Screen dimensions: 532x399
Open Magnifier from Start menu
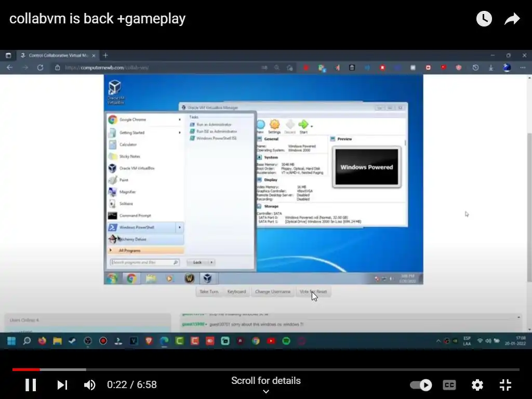[x=145, y=192]
